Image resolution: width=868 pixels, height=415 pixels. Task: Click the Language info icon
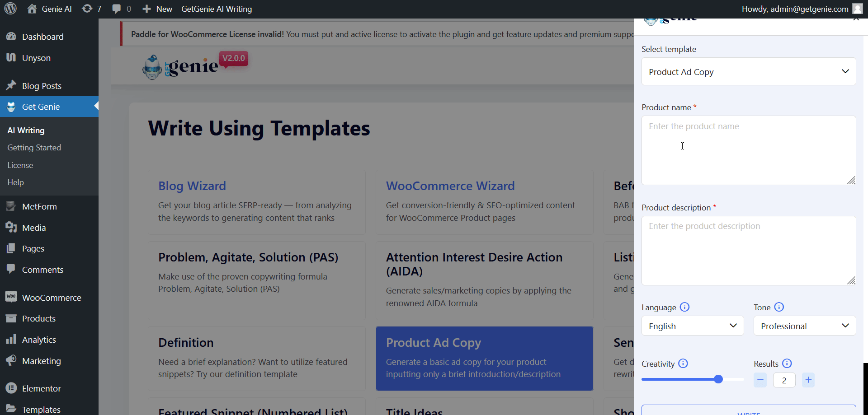pyautogui.click(x=684, y=307)
